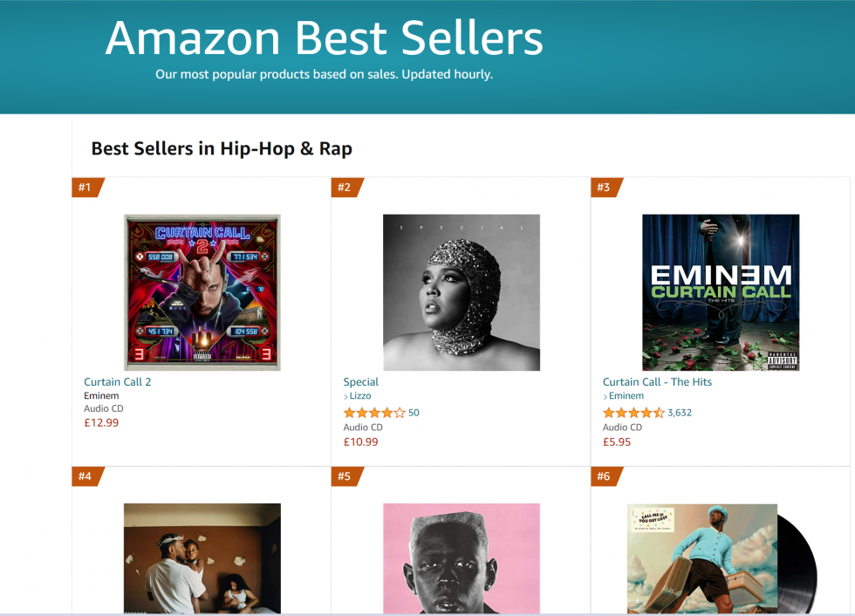Click the Special album title link
Image resolution: width=855 pixels, height=616 pixels.
coord(360,381)
